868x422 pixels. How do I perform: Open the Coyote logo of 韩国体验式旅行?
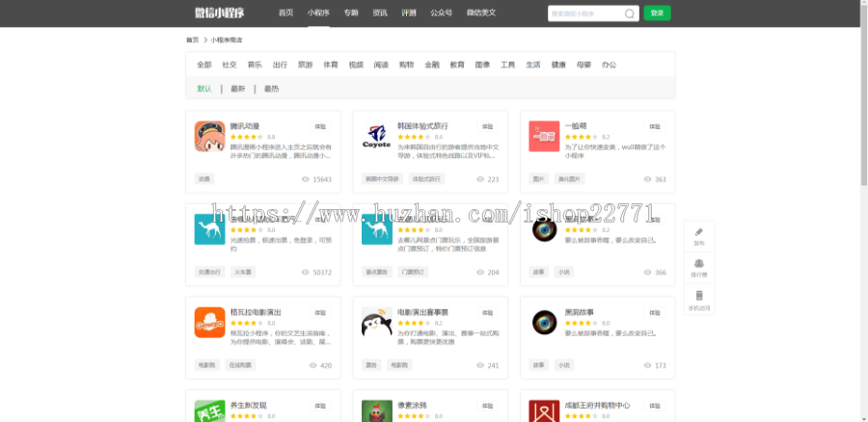click(377, 136)
